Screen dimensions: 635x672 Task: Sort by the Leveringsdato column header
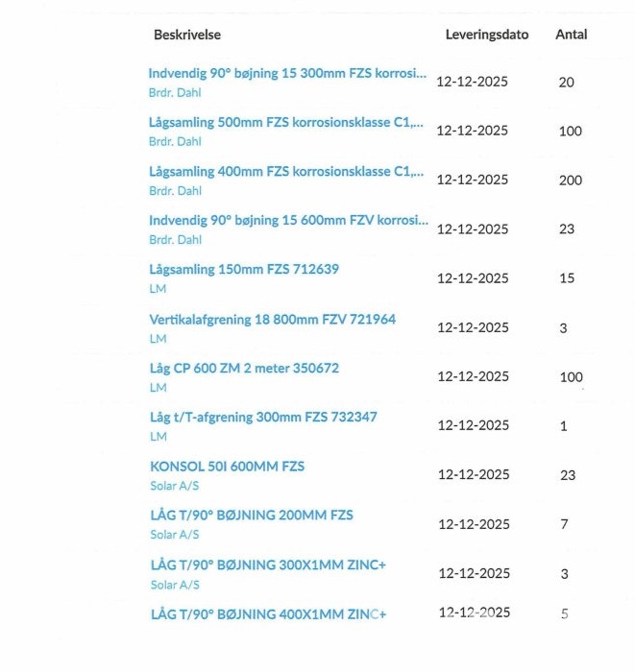[x=487, y=35]
